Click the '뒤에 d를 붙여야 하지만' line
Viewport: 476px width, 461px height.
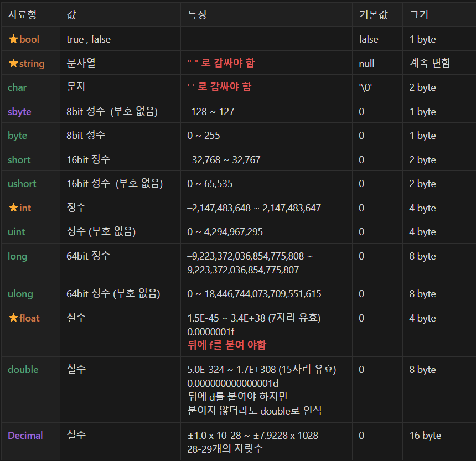point(237,397)
